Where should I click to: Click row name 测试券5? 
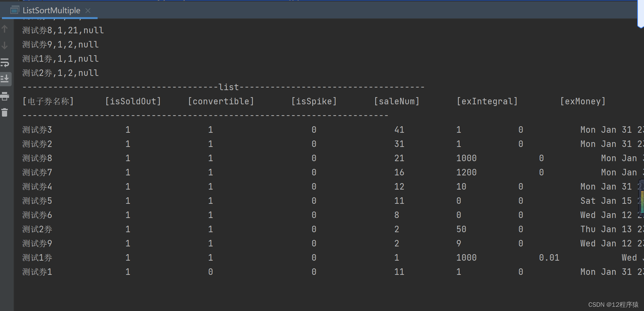coord(37,201)
